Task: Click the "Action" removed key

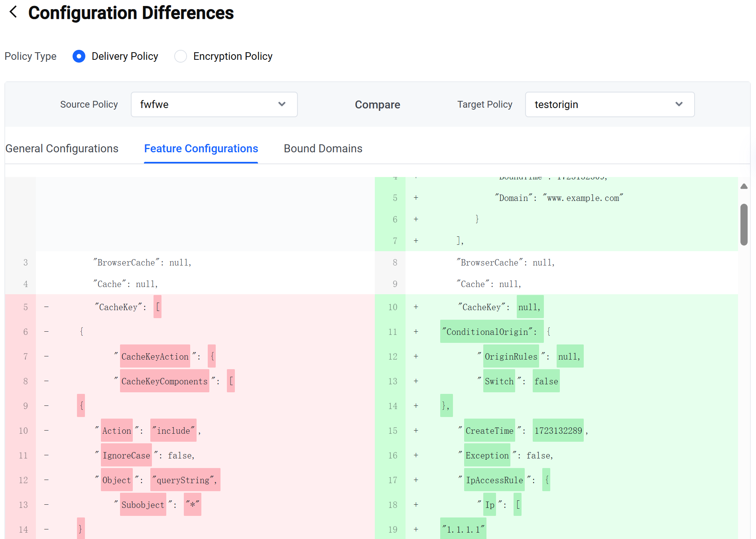Action: [117, 431]
